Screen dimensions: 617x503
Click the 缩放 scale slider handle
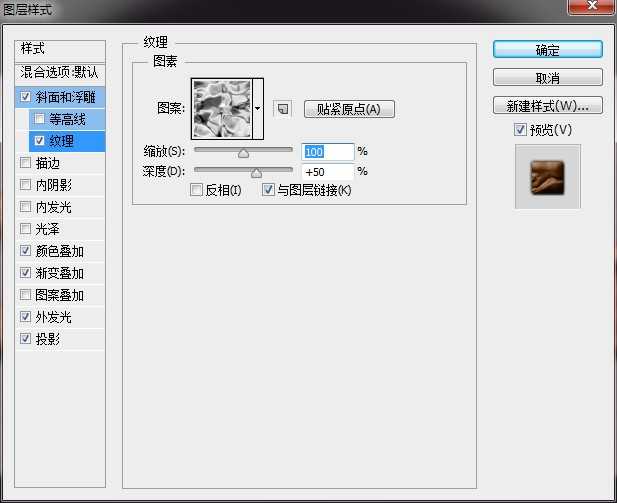(x=243, y=153)
